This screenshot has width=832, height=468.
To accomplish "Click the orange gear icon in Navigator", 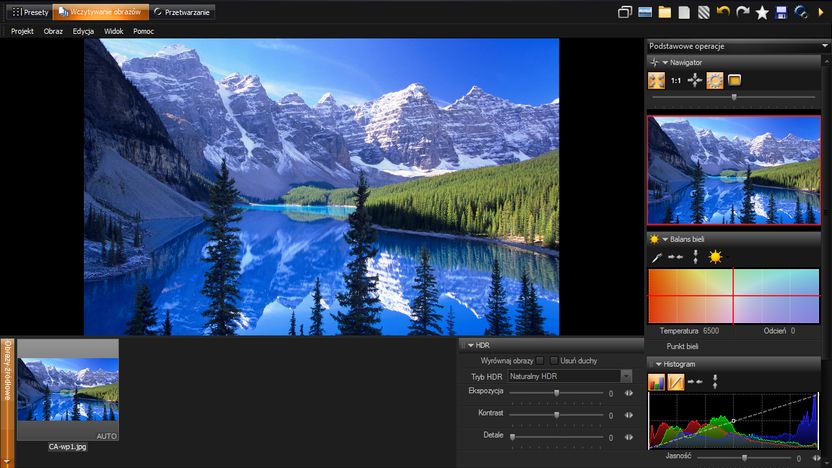I will coord(714,81).
